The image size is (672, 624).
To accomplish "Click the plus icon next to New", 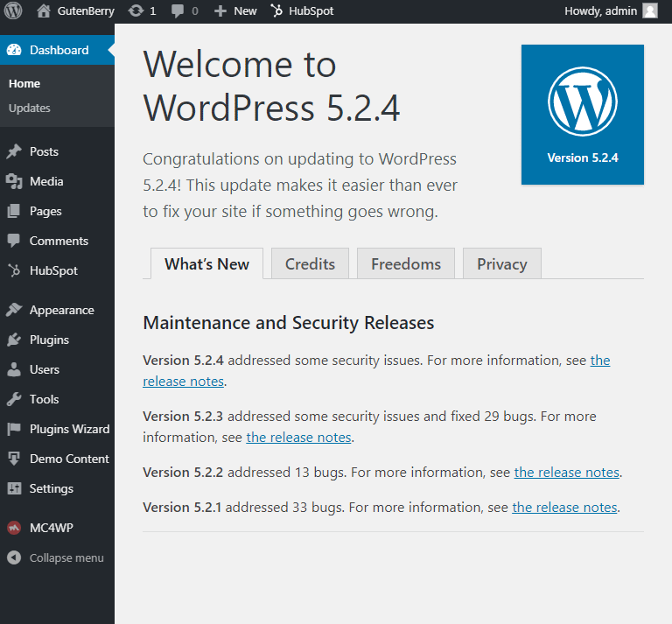I will [220, 11].
